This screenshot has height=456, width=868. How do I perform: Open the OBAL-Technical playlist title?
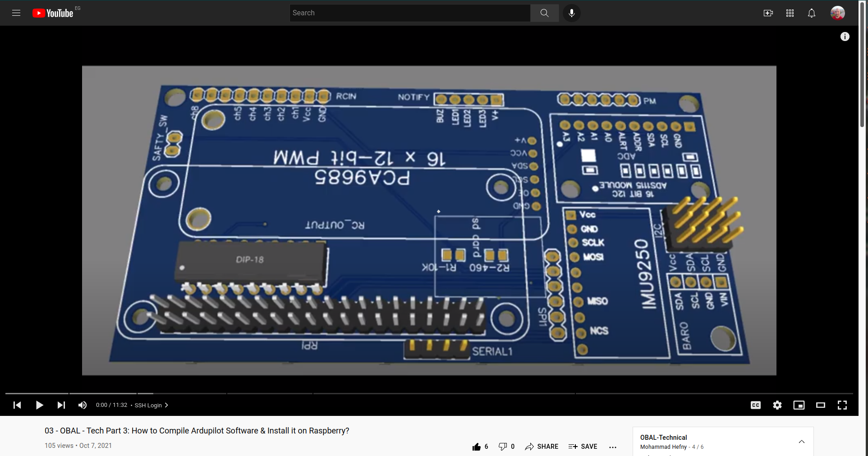click(x=663, y=438)
